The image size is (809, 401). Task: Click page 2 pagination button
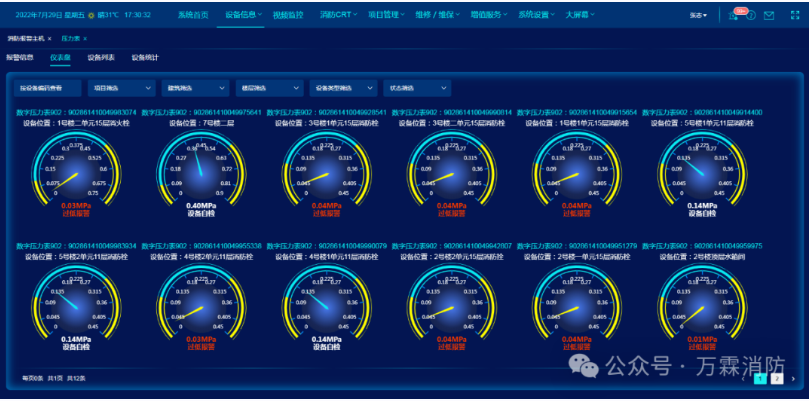[x=778, y=379]
